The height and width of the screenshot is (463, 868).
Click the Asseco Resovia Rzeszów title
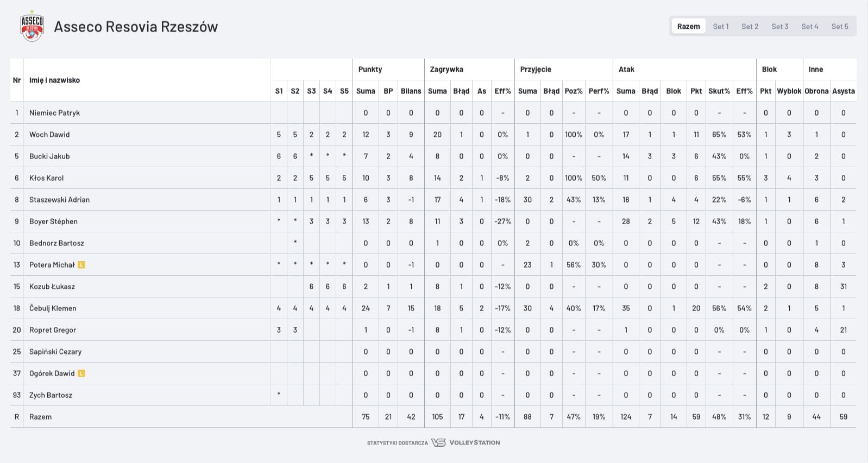(x=136, y=26)
